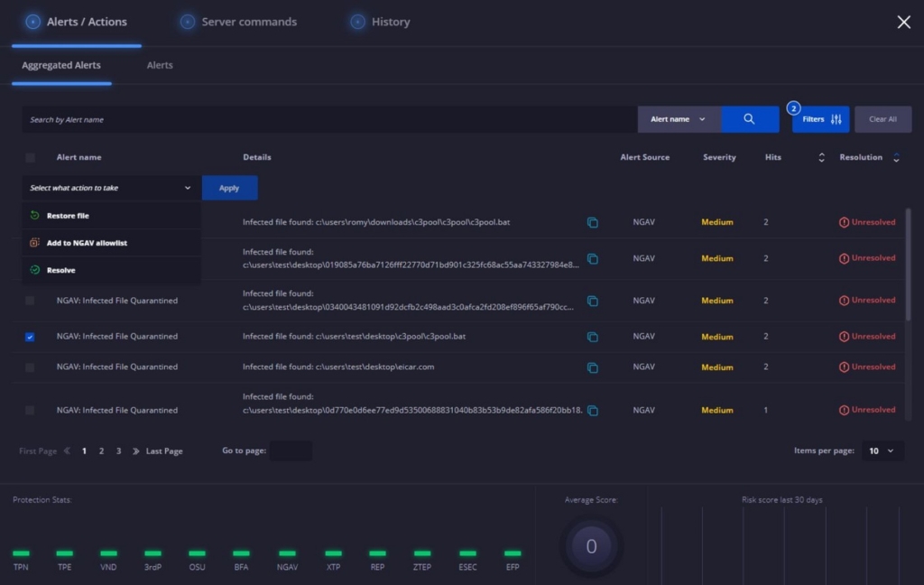This screenshot has height=585, width=924.
Task: Open the History tab
Action: point(380,22)
